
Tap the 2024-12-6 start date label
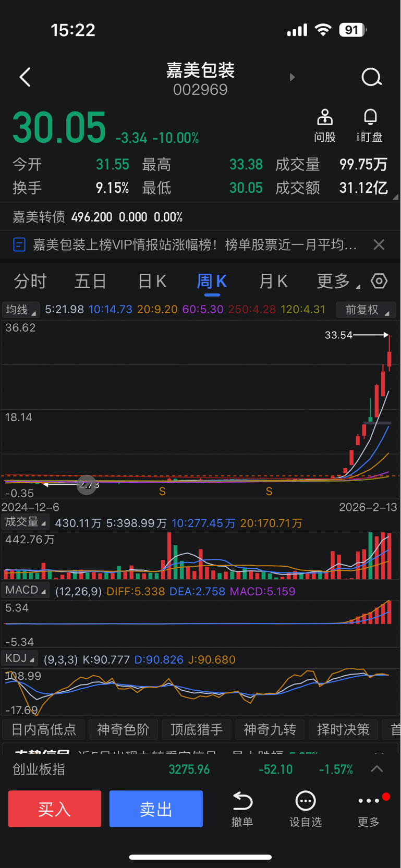point(30,507)
